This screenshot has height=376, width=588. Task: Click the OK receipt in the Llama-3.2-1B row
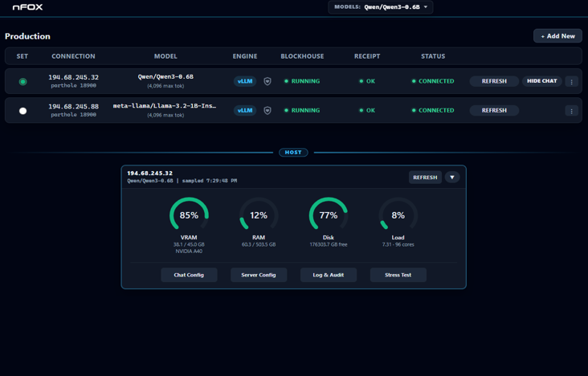tap(367, 110)
